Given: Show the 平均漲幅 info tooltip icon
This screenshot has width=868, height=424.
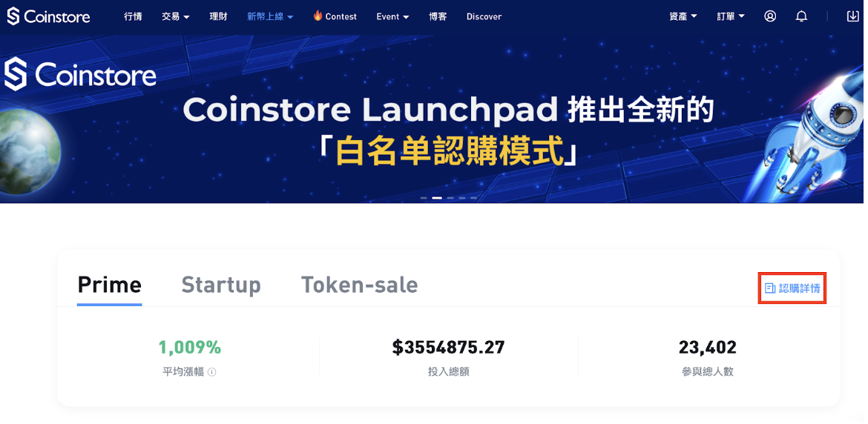Looking at the screenshot, I should coord(212,372).
